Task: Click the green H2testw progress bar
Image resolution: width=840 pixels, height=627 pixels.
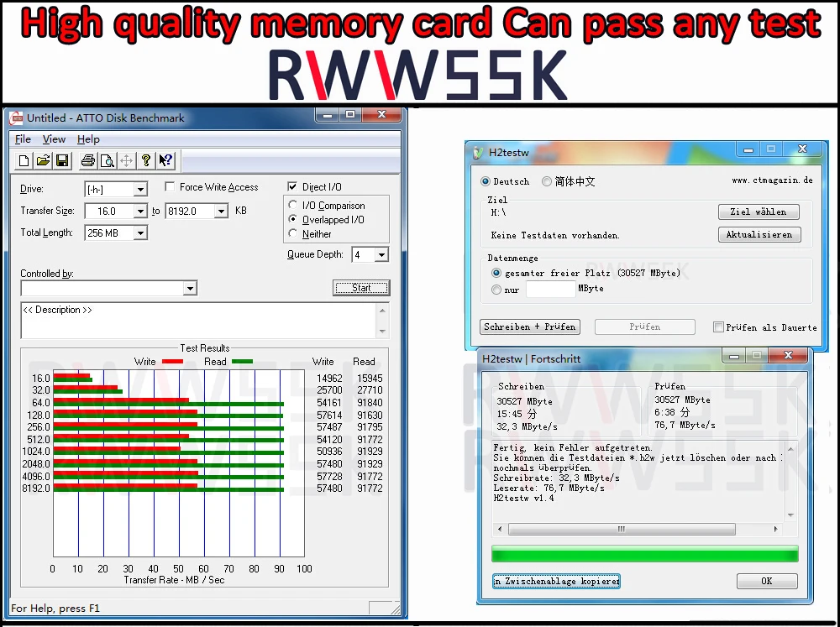Action: click(x=644, y=554)
